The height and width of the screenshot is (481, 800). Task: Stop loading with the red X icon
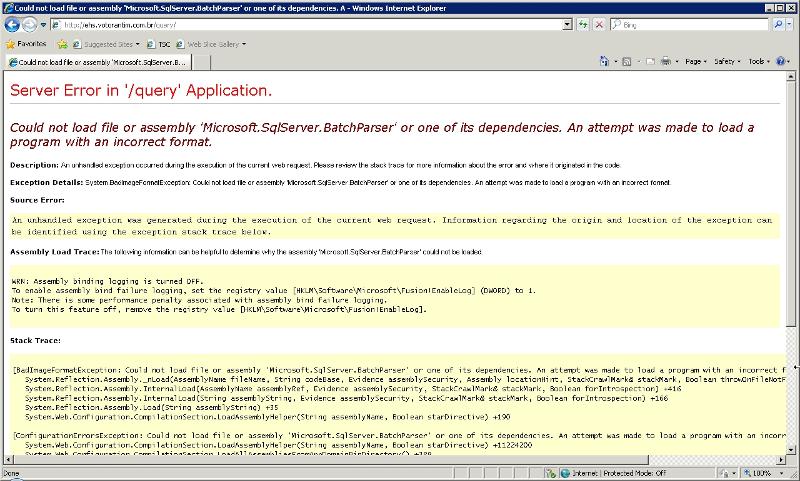(x=599, y=24)
